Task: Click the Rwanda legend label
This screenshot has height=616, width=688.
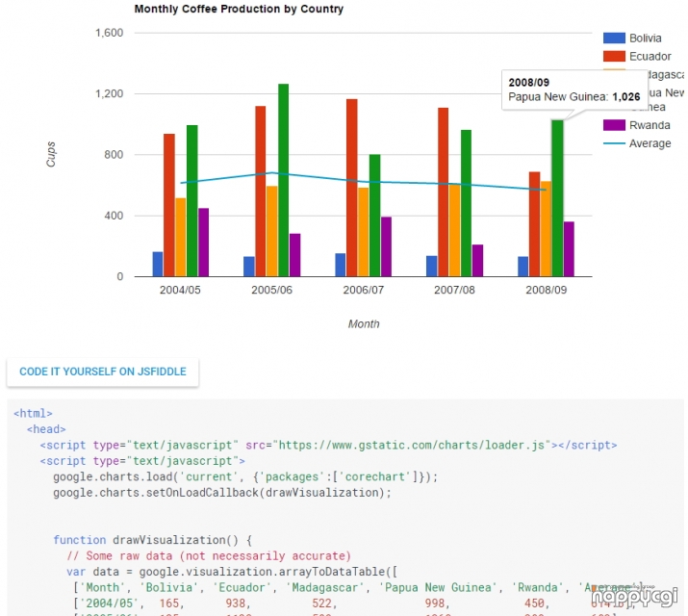Action: 650,125
